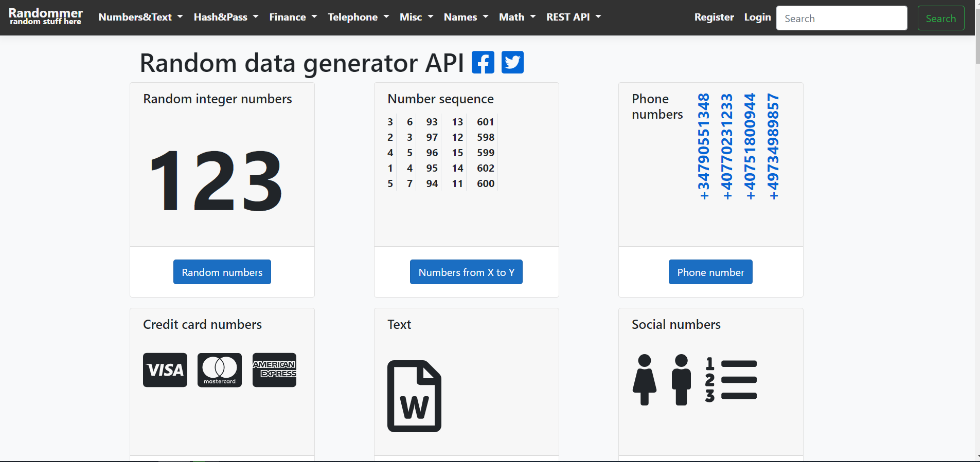The height and width of the screenshot is (462, 980).
Task: Click the sequence value 601
Action: [x=485, y=122]
